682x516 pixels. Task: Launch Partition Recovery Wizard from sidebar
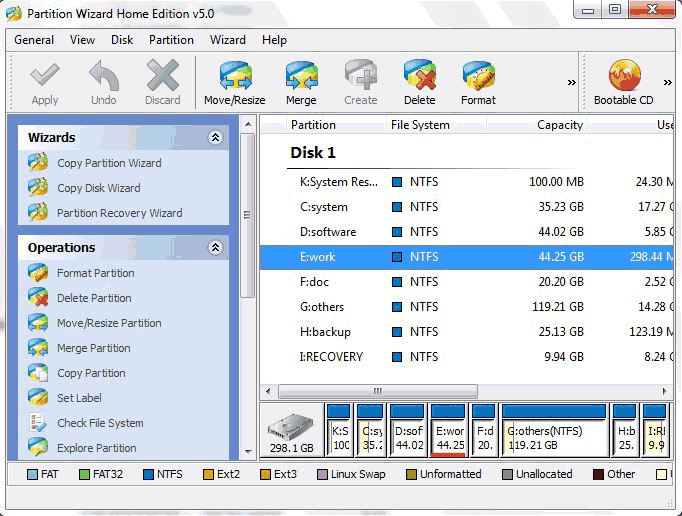coord(120,213)
